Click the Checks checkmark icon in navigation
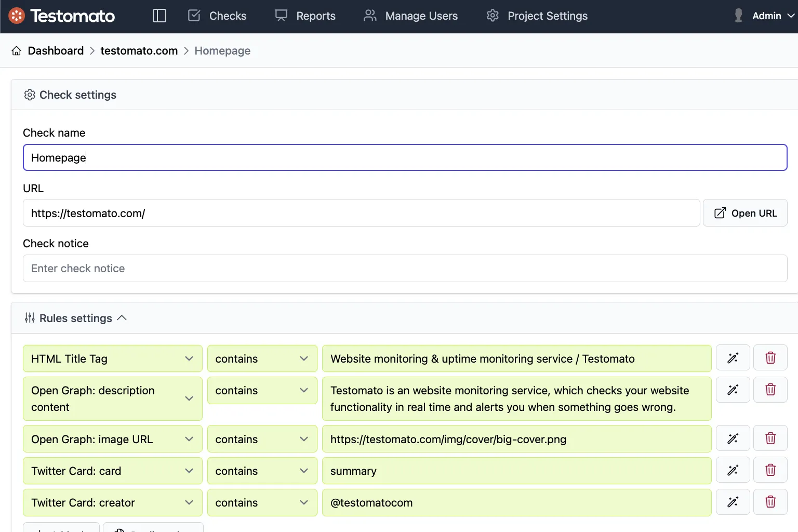Screen dimensions: 798x532 (193, 16)
